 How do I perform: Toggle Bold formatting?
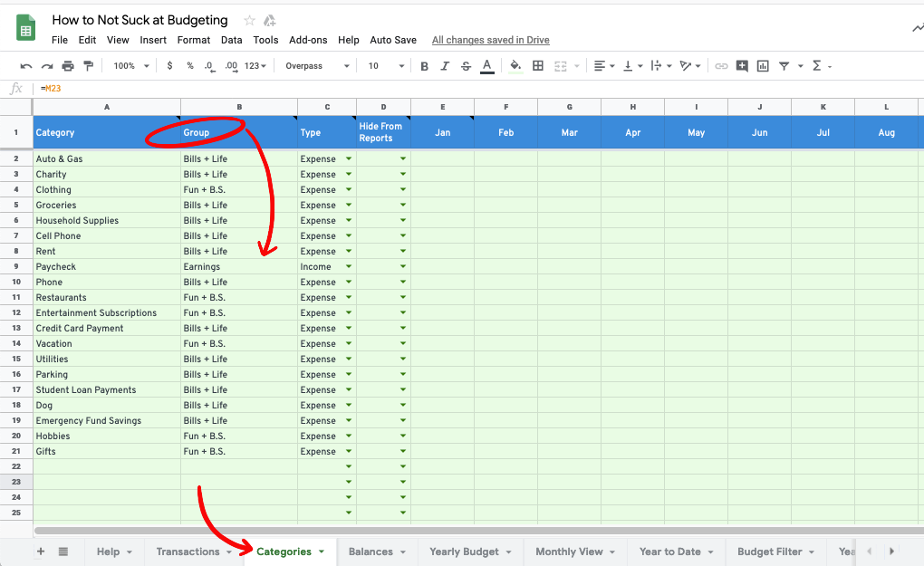(x=424, y=66)
